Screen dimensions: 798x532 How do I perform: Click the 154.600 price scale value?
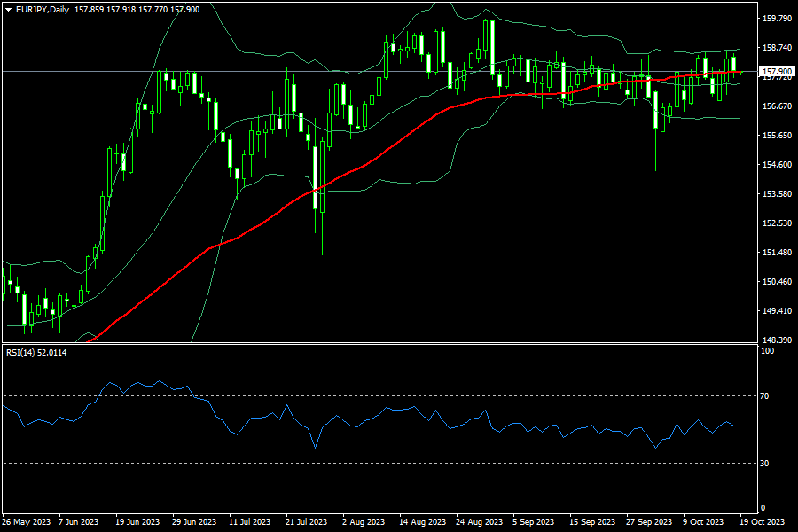777,164
